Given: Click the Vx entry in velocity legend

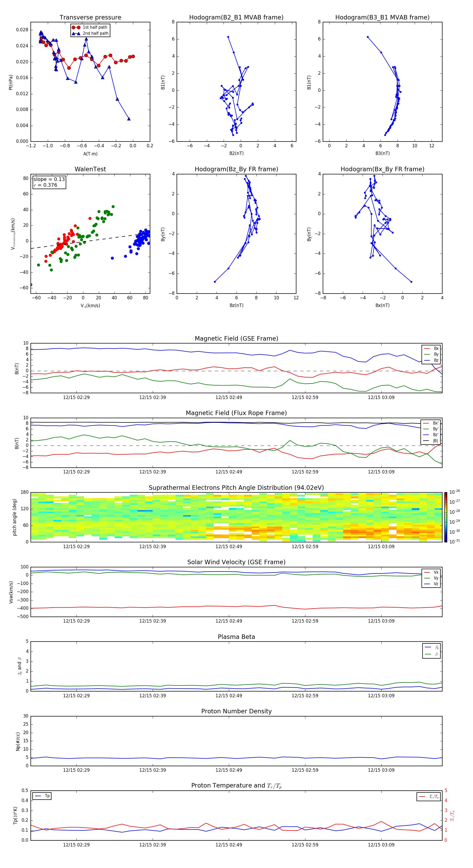Looking at the screenshot, I should click(431, 572).
